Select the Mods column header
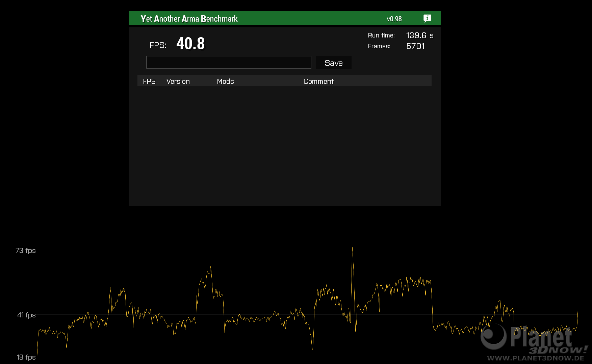The height and width of the screenshot is (364, 592). [225, 81]
